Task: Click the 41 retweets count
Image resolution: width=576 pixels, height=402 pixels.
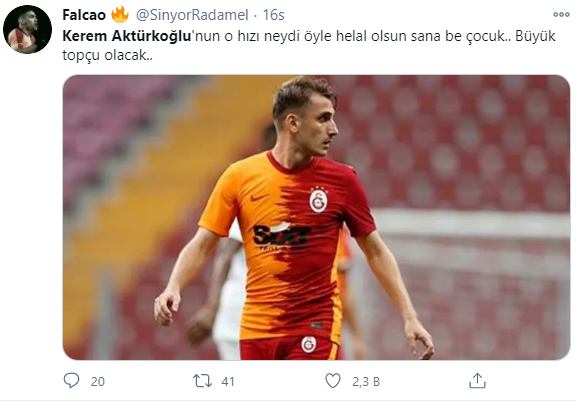Action: point(228,381)
